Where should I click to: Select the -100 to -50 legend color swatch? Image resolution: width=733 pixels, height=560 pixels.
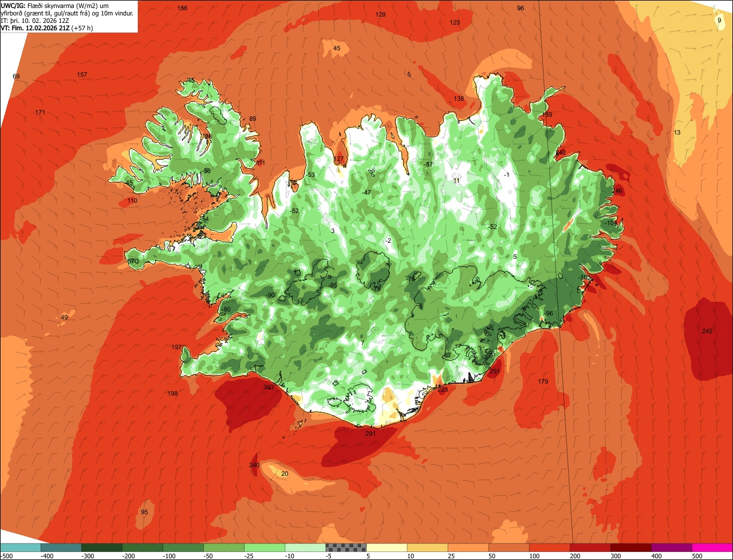183,547
